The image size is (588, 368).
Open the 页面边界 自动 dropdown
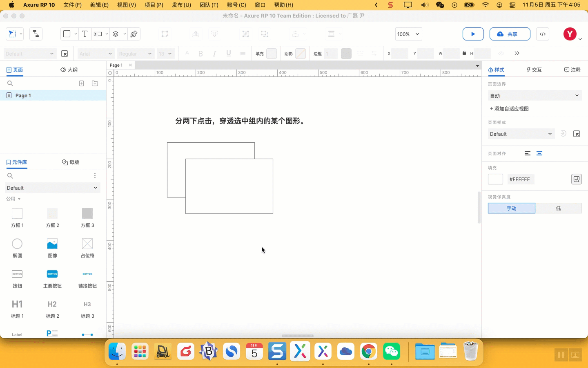point(535,96)
